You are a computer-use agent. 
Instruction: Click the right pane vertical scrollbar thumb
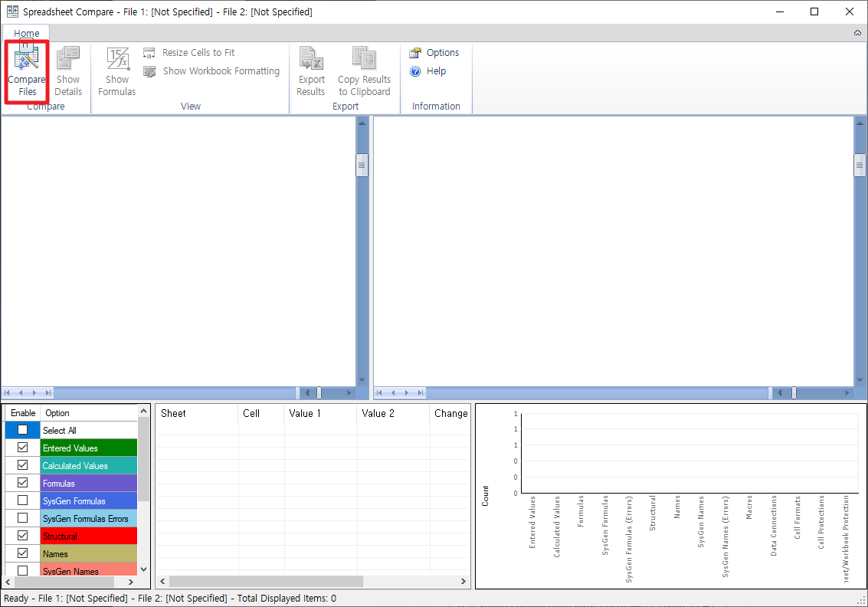[x=860, y=165]
